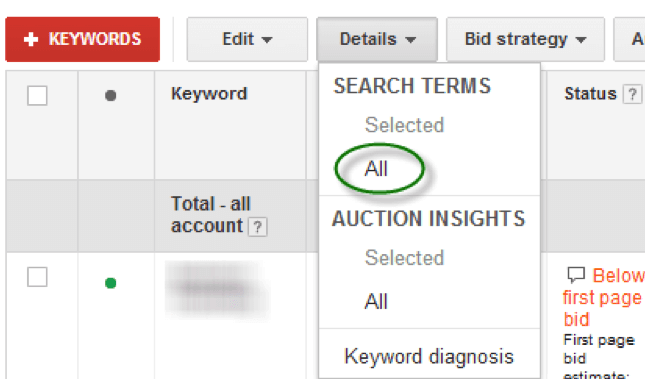
Task: Click the Status column header
Action: click(590, 94)
